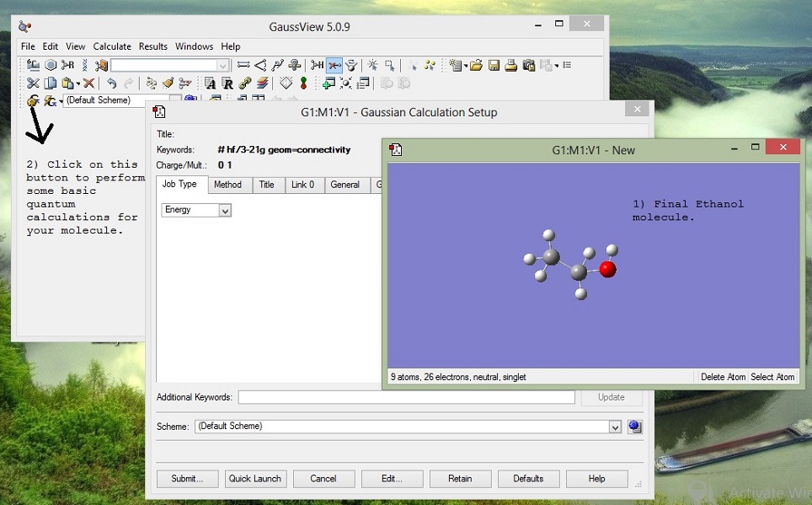The height and width of the screenshot is (505, 812).
Task: Activate the Modify Angle tool
Action: [x=260, y=65]
